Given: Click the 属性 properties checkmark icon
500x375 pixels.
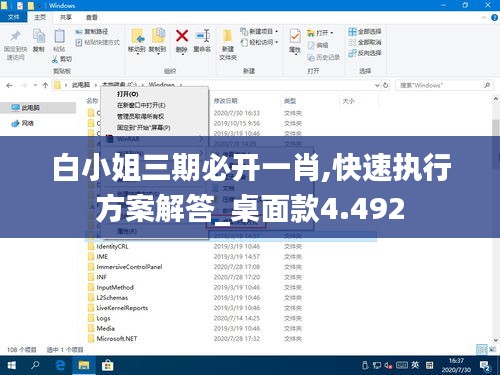Looking at the screenshot, I should click(295, 36).
